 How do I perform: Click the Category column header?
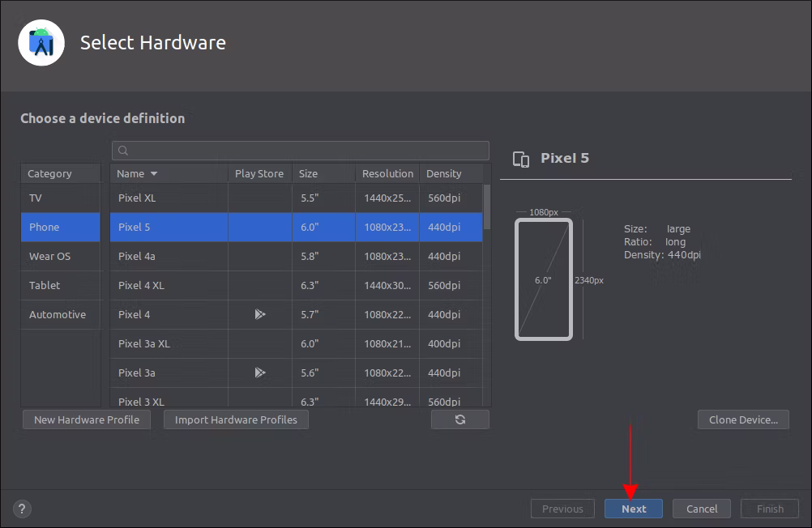click(61, 173)
